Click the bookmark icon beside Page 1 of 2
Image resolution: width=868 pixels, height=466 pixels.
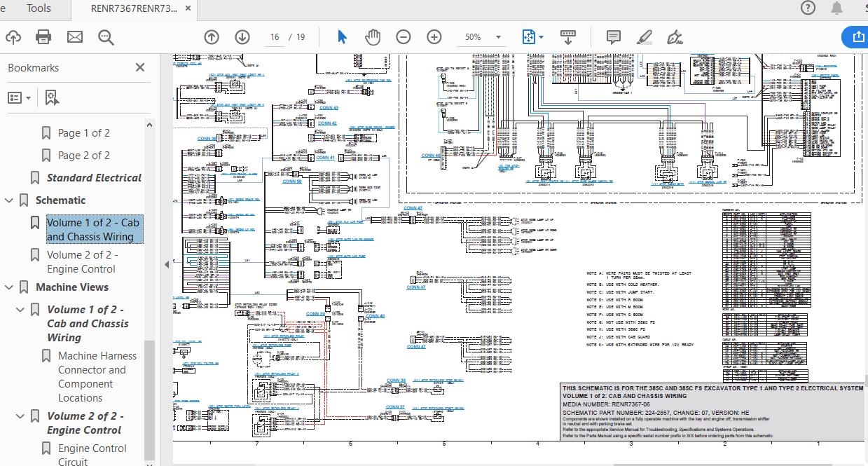(x=46, y=132)
